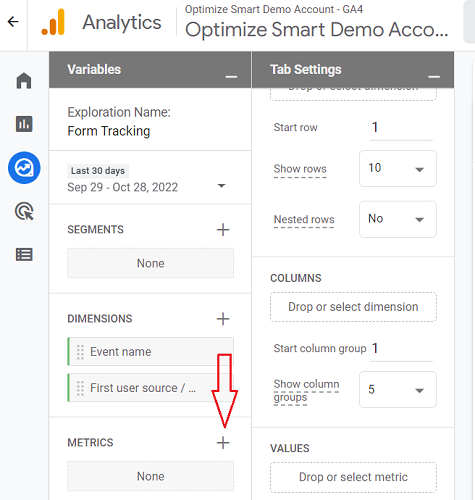Click the Start row label
Image resolution: width=475 pixels, height=500 pixels.
pyautogui.click(x=296, y=127)
